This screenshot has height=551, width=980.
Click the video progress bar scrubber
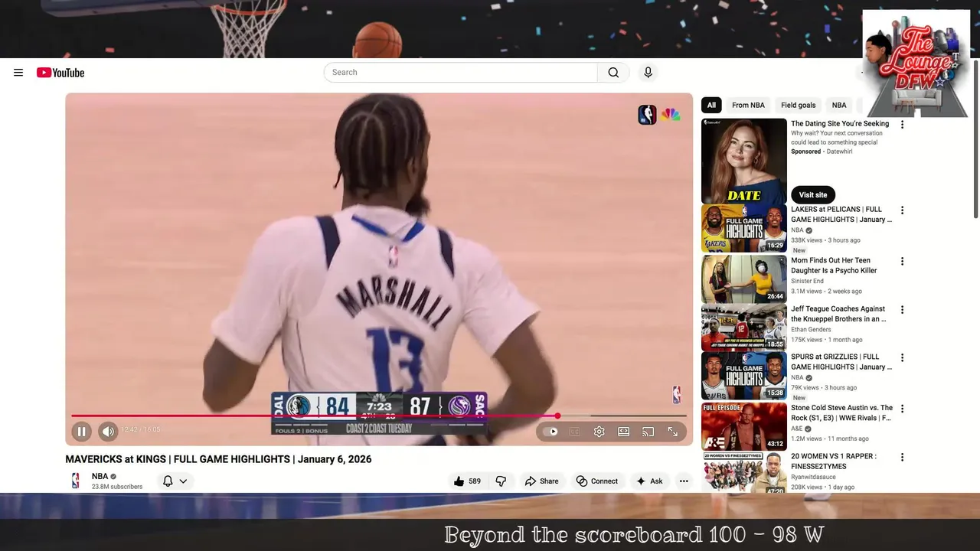557,416
